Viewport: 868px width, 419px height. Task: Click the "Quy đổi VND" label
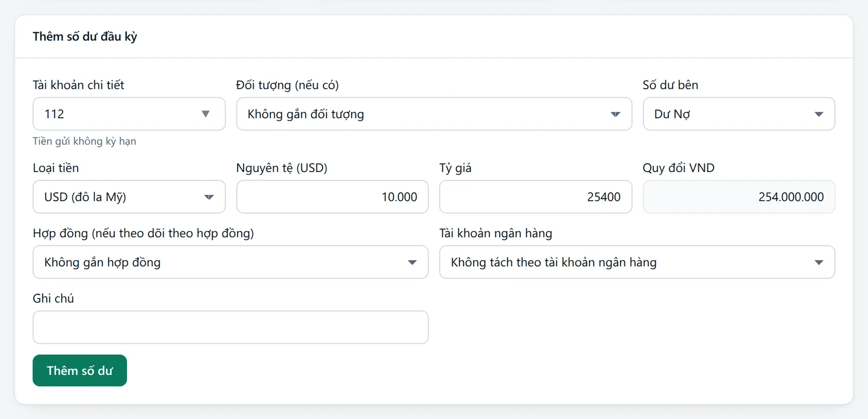click(x=679, y=168)
